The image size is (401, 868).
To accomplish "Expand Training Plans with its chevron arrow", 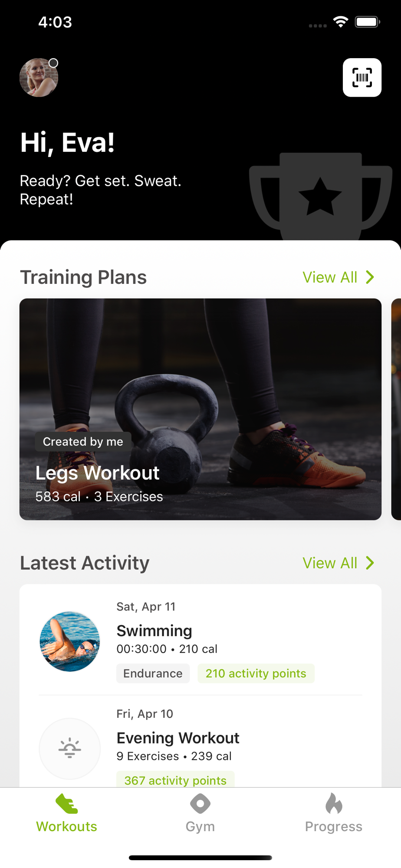I will 370,277.
